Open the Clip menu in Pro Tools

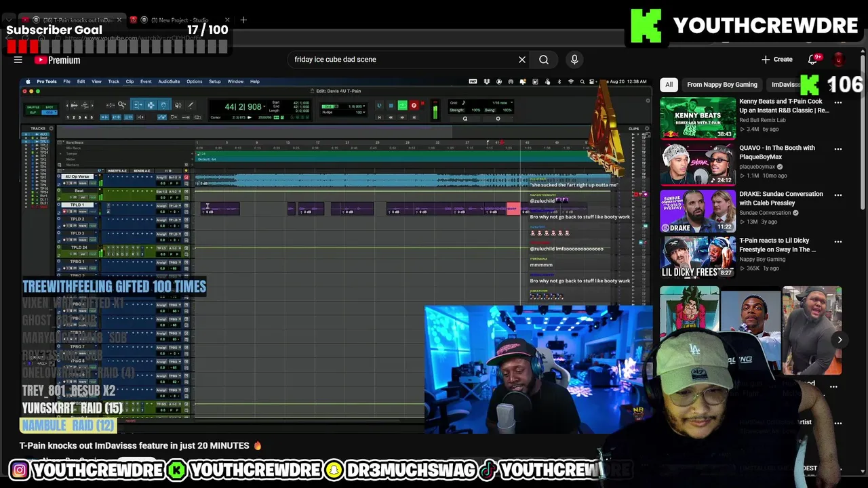(130, 81)
